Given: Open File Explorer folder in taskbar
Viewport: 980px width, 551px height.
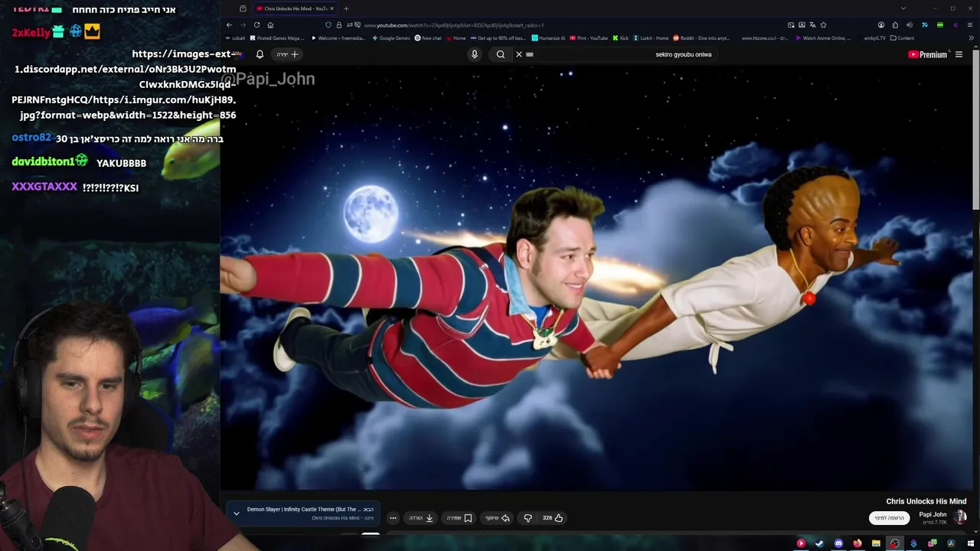Looking at the screenshot, I should coord(876,543).
